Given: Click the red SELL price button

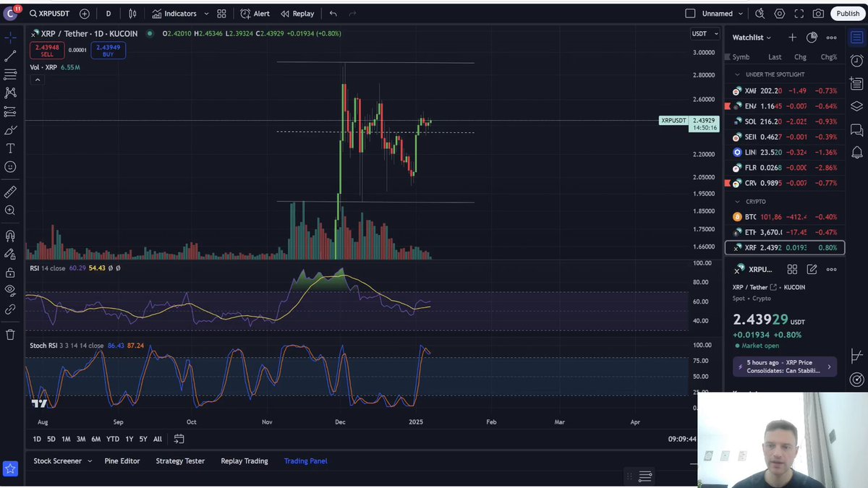Looking at the screenshot, I should (x=47, y=51).
